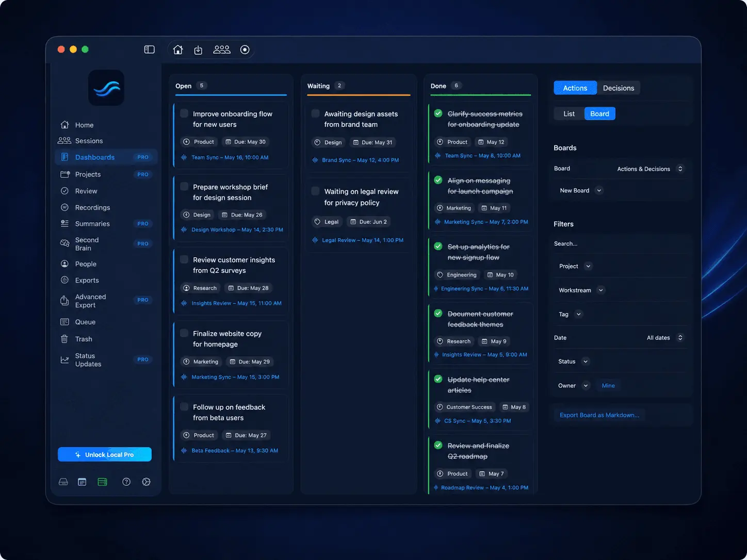
Task: Toggle the sidebar panel icon
Action: (x=149, y=50)
